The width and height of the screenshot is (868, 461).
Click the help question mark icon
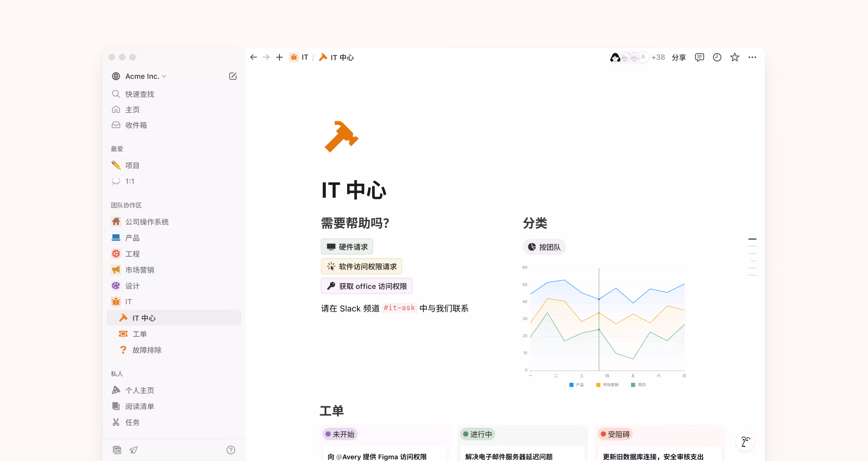pyautogui.click(x=231, y=450)
